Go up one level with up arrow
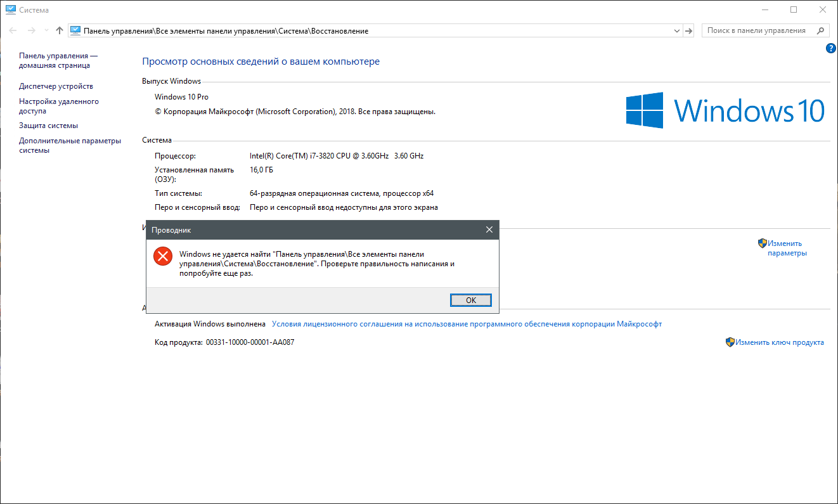Image resolution: width=838 pixels, height=504 pixels. point(60,30)
